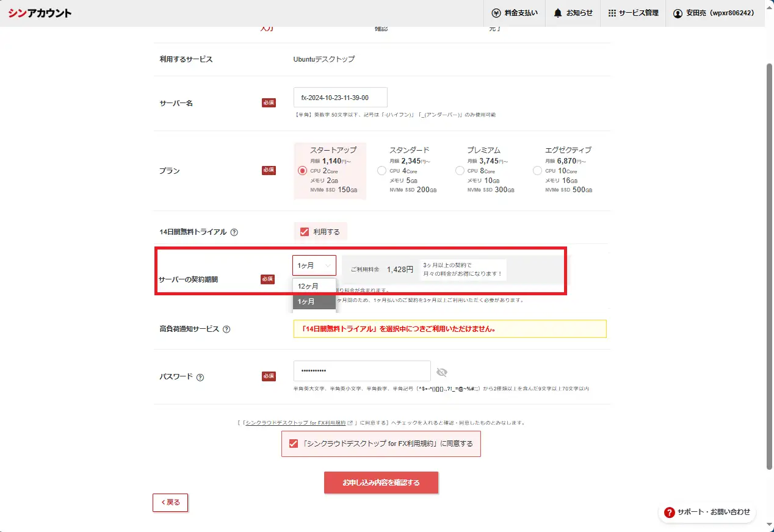Open the お知らせ bell notifications

(573, 13)
